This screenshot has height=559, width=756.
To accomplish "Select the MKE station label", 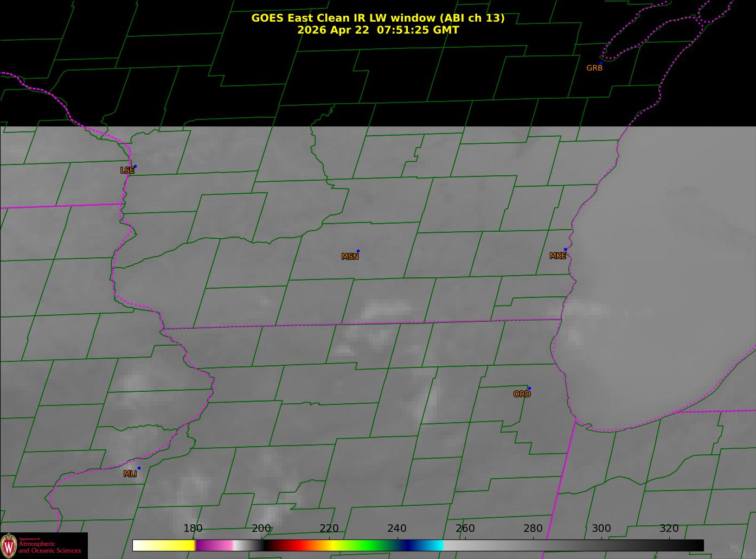I will coord(558,256).
